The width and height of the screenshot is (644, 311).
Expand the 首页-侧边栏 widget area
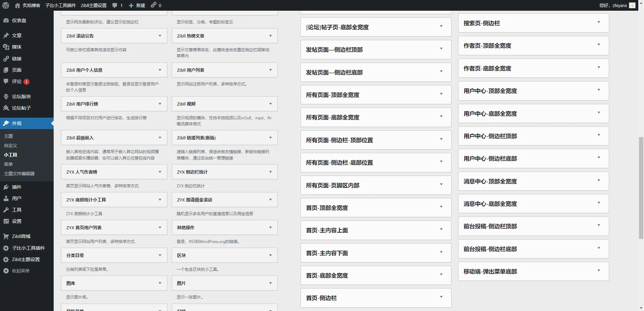pyautogui.click(x=441, y=297)
